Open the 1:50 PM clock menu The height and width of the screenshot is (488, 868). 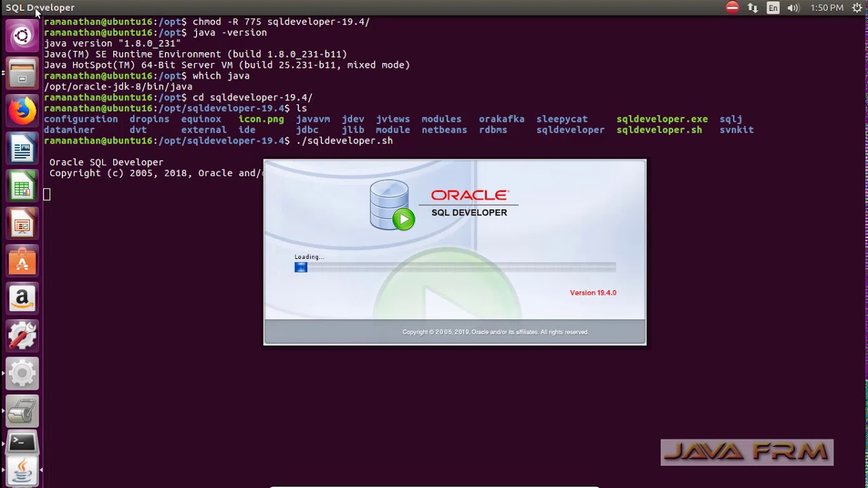point(827,7)
